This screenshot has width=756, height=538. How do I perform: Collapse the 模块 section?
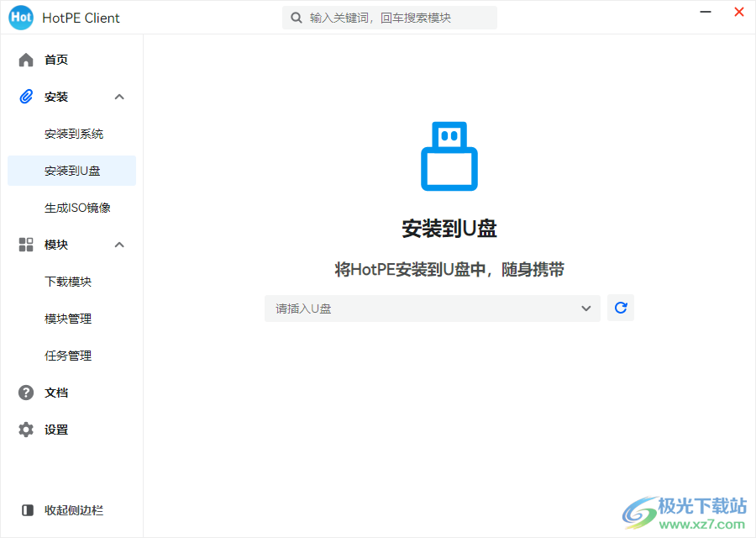[x=119, y=245]
